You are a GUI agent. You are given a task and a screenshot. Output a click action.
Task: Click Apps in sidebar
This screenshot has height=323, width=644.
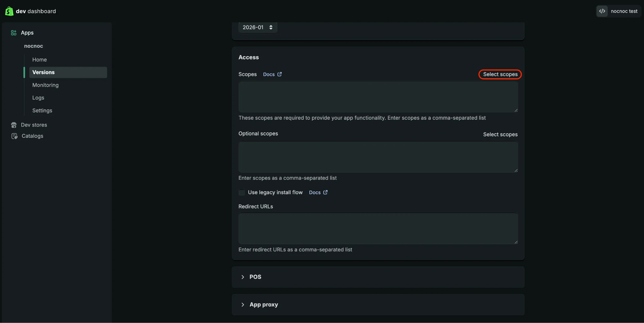(27, 33)
